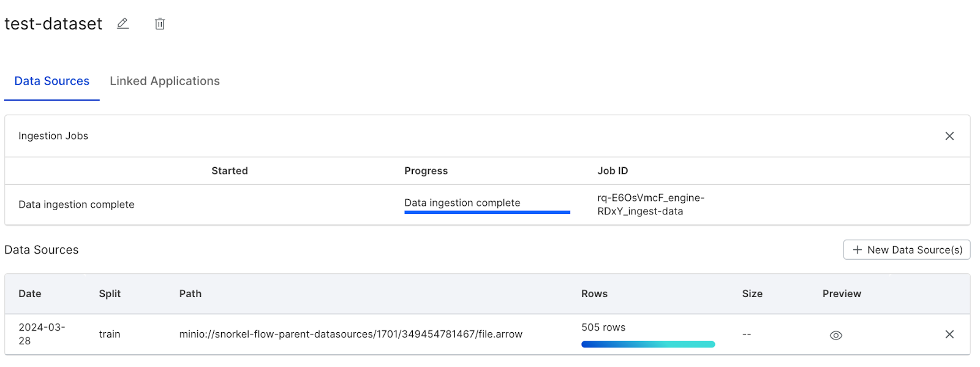
Task: Click the test-dataset title text
Action: 53,23
